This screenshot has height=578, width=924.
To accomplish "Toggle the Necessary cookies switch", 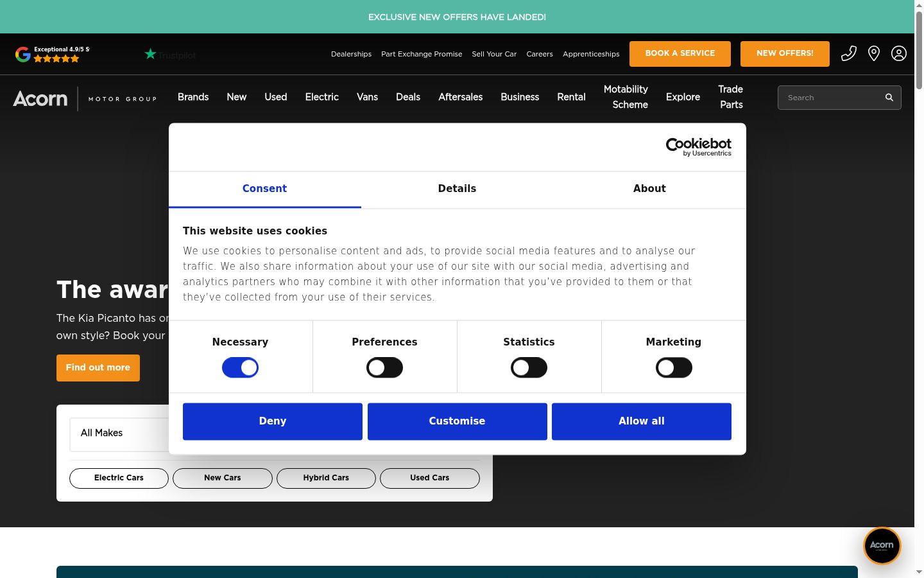I will pyautogui.click(x=240, y=368).
